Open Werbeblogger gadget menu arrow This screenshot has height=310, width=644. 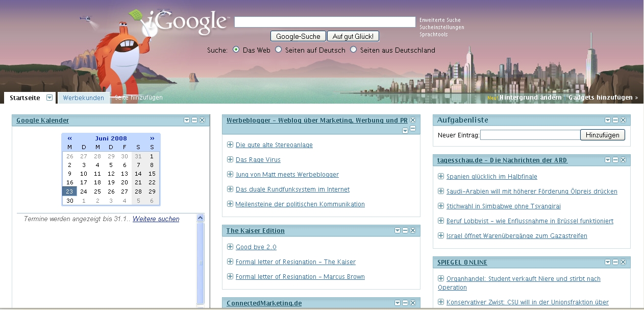(405, 131)
